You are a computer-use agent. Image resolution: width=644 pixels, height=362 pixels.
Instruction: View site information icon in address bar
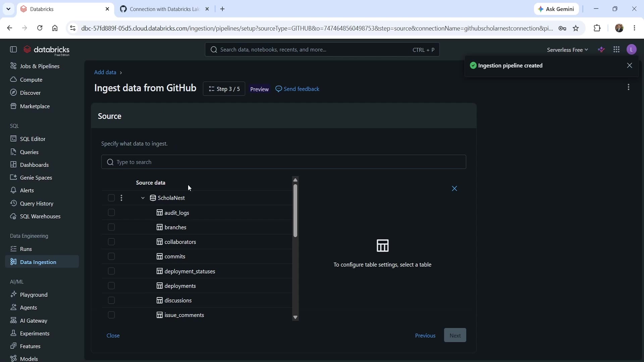pyautogui.click(x=72, y=28)
